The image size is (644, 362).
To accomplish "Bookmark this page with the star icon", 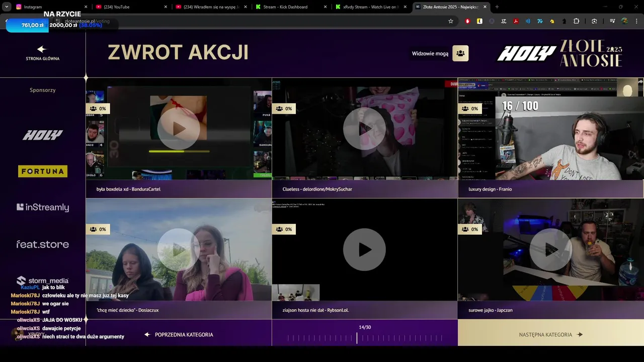I will click(x=451, y=21).
